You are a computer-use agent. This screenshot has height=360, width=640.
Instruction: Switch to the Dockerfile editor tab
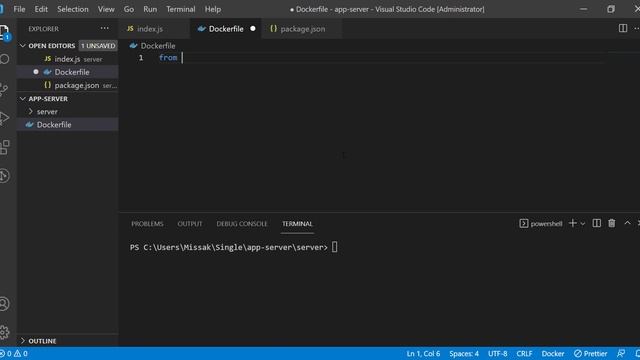pyautogui.click(x=226, y=29)
